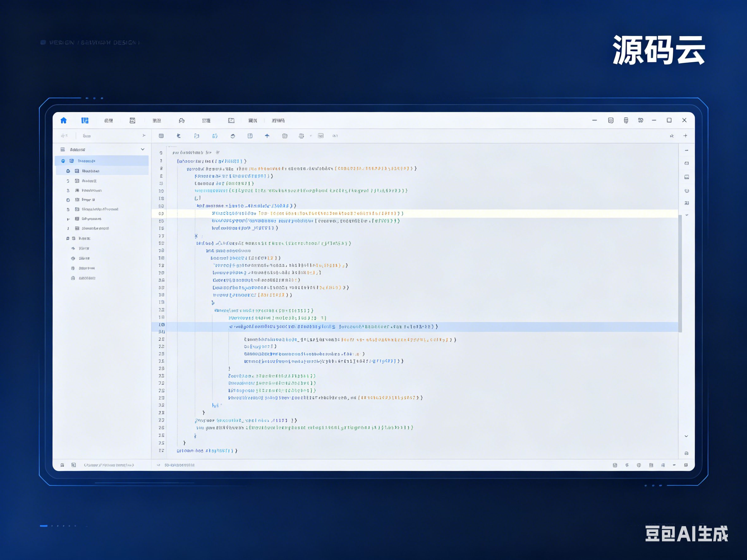This screenshot has width=747, height=560.
Task: Open the blue home icon in the top bar
Action: tap(64, 121)
